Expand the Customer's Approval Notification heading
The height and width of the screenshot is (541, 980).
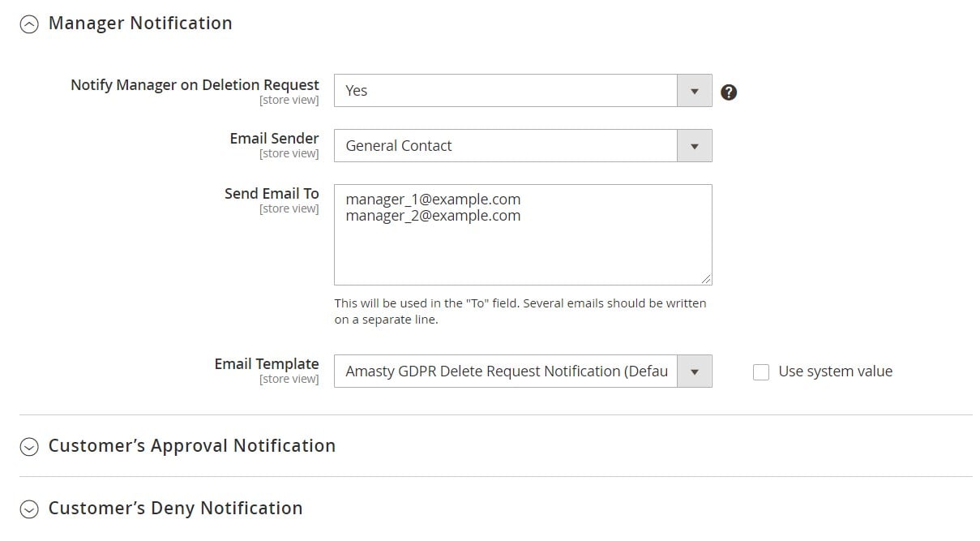coord(191,446)
